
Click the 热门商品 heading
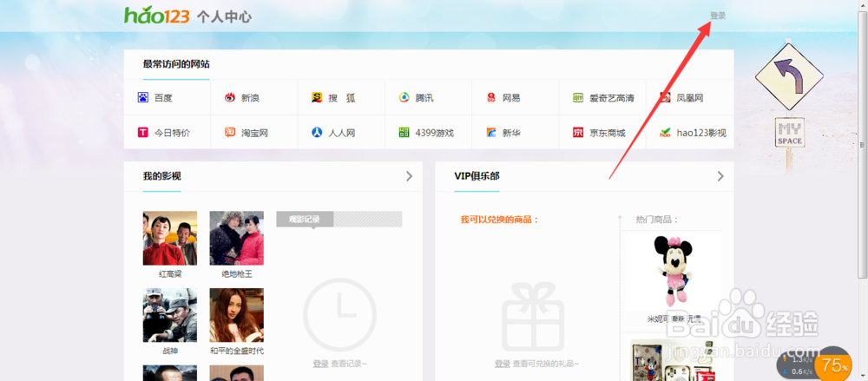tap(657, 220)
